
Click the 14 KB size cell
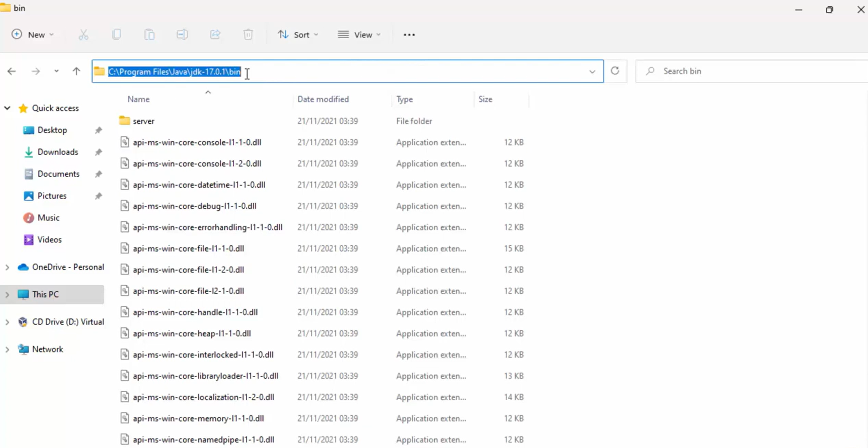pyautogui.click(x=514, y=397)
